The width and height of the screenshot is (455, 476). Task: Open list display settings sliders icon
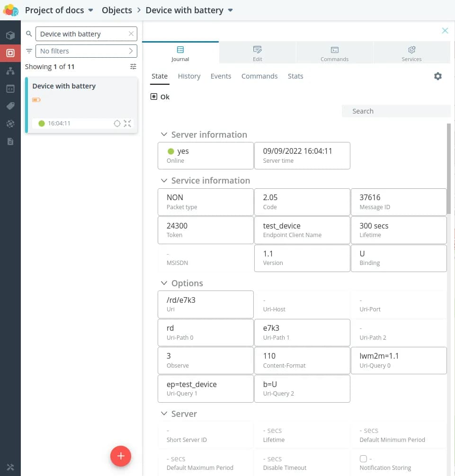point(133,67)
